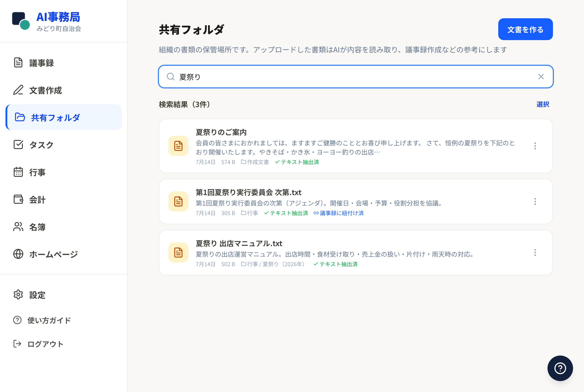584x392 pixels.
Task: Open the floating help button at bottom right
Action: click(x=560, y=368)
